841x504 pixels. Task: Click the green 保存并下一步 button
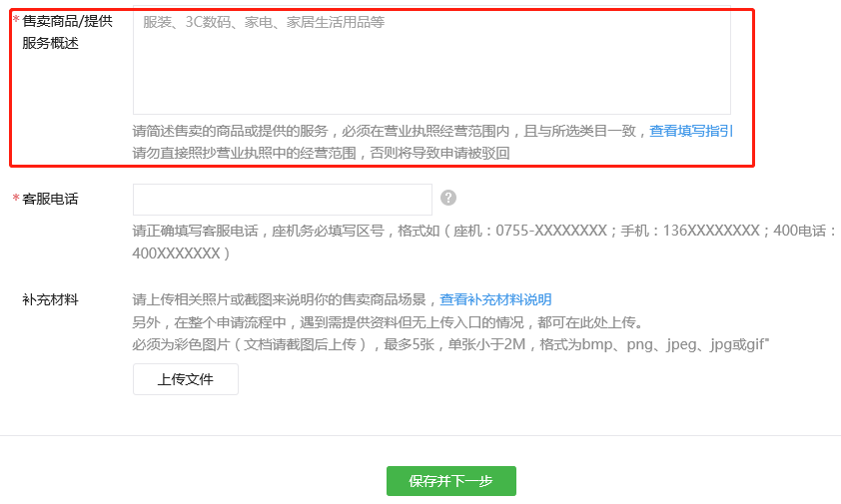[451, 481]
